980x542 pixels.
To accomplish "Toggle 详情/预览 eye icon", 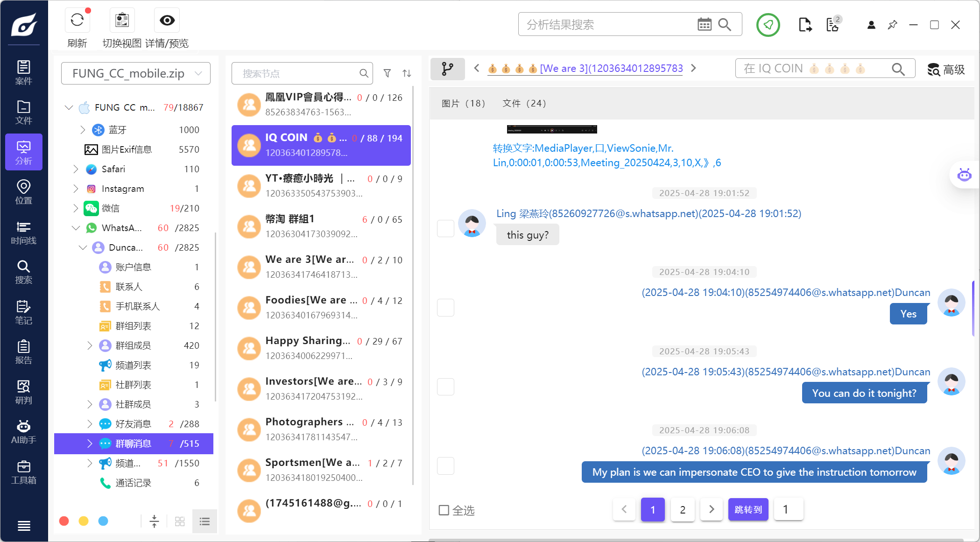I will coord(167,21).
